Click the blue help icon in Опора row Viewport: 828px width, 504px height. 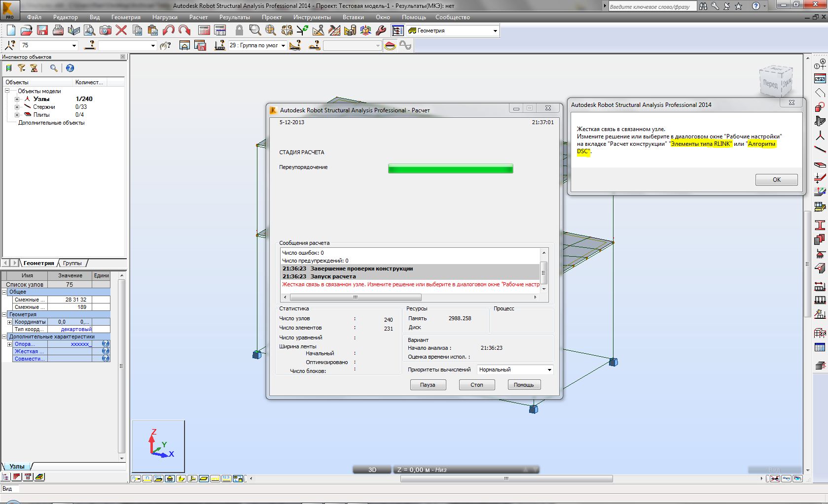click(x=106, y=344)
